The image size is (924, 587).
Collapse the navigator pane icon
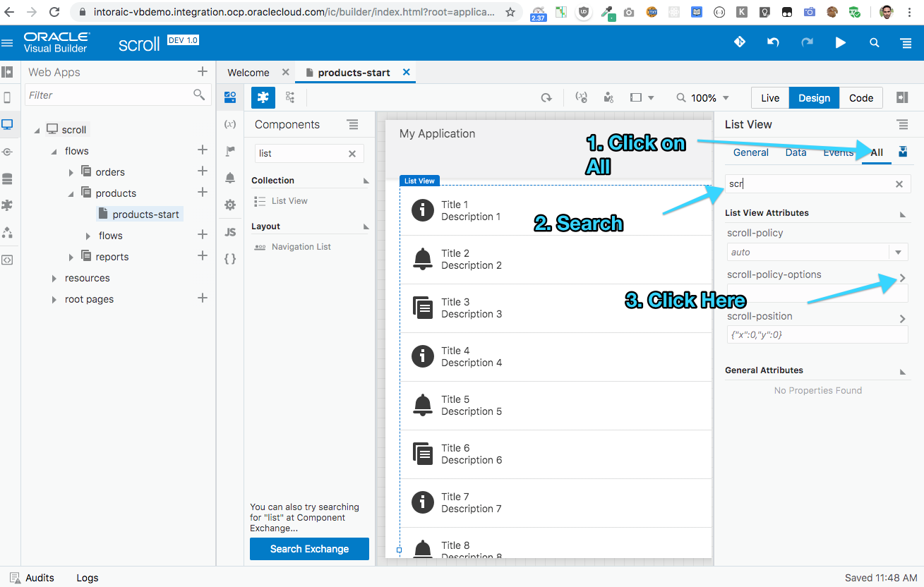coord(8,71)
